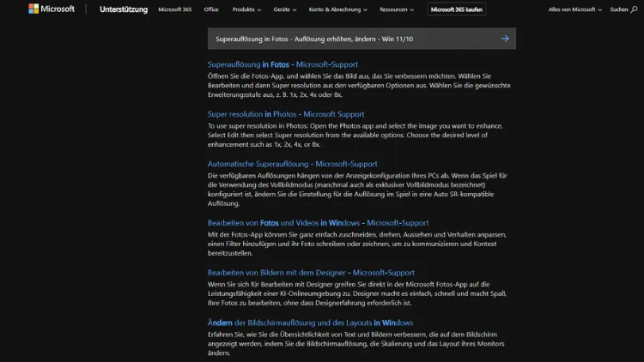Open Superauflösung in Fotos result
Image resolution: width=644 pixels, height=362 pixels.
(x=283, y=64)
